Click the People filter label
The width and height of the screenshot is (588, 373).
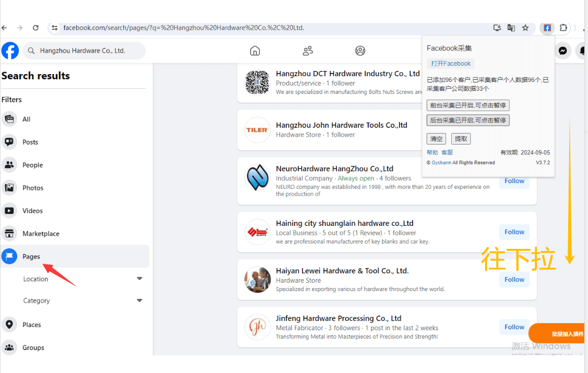(x=32, y=165)
